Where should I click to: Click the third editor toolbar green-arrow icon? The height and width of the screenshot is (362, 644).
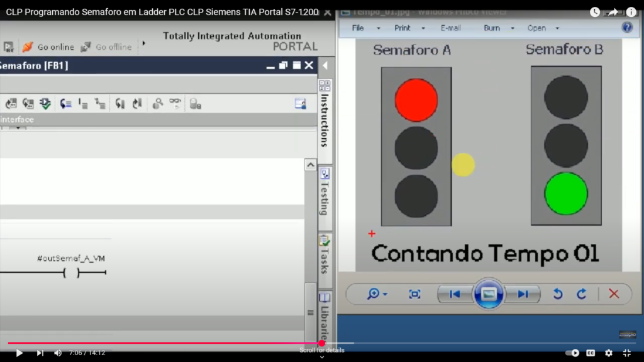point(45,104)
